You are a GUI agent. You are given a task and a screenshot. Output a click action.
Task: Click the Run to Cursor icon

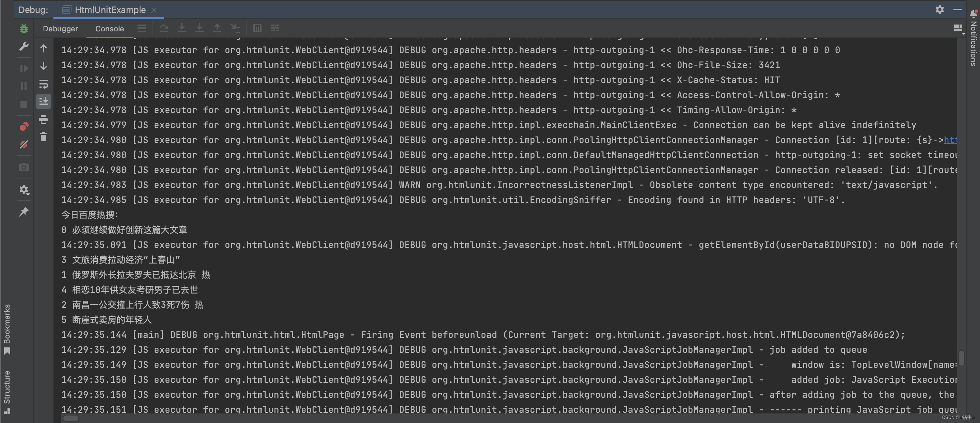point(235,28)
